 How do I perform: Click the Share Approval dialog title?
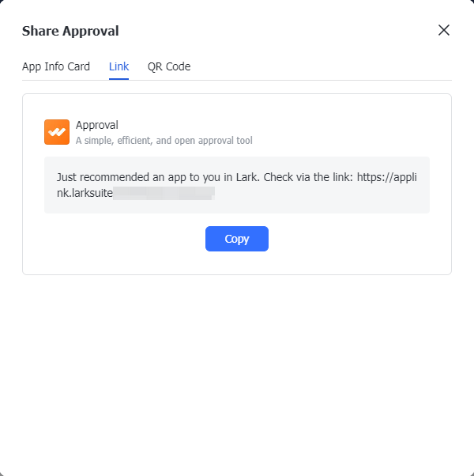pos(70,32)
